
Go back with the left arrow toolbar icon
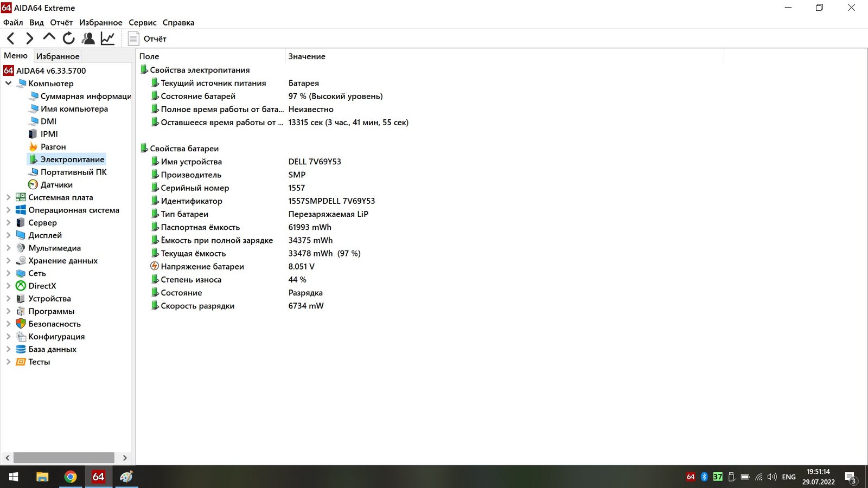(x=11, y=38)
